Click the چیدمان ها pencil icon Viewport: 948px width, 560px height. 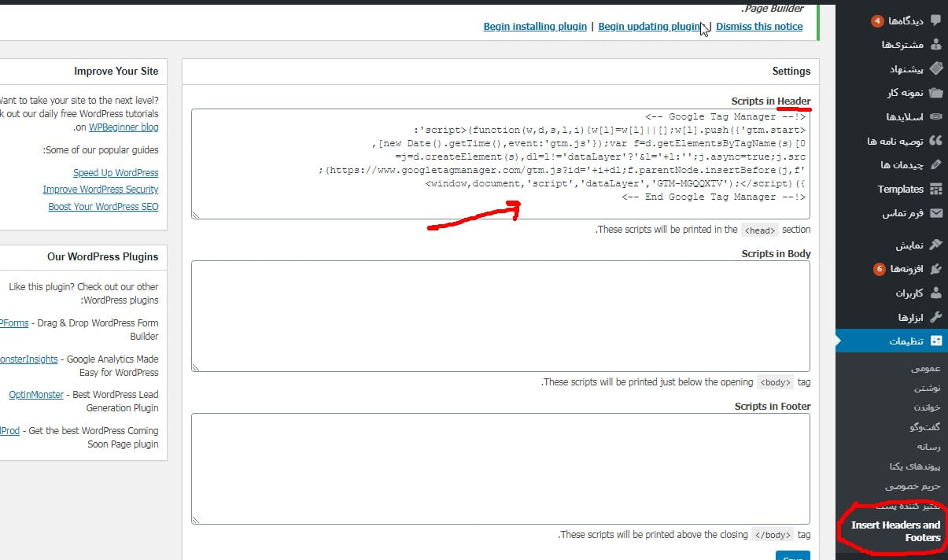point(935,165)
